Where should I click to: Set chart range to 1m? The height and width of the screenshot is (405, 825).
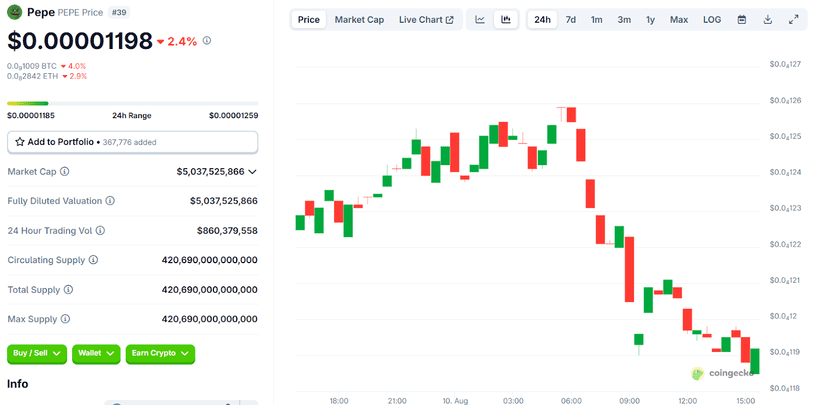click(x=596, y=19)
